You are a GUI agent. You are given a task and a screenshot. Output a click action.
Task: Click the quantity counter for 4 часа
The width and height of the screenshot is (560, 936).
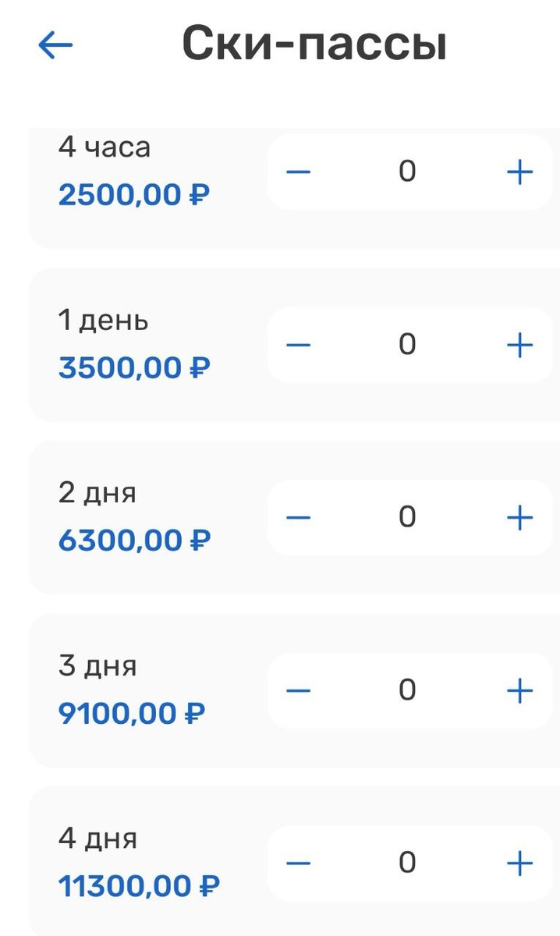[x=407, y=172]
